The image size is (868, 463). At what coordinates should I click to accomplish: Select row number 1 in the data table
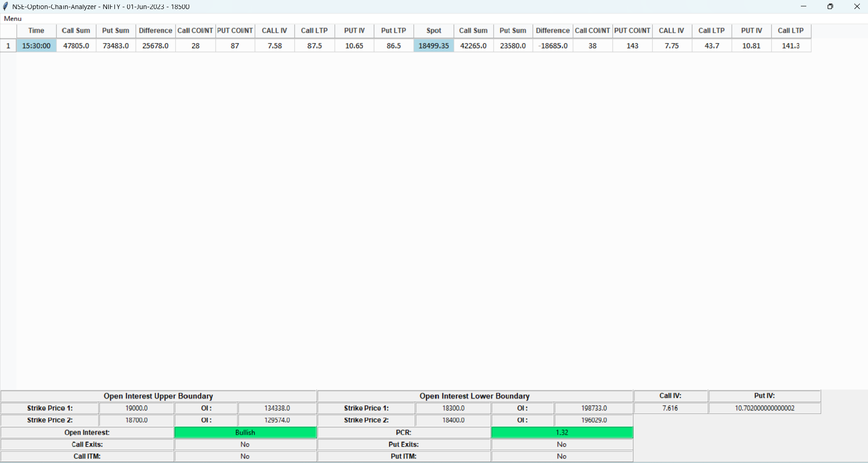(8, 45)
